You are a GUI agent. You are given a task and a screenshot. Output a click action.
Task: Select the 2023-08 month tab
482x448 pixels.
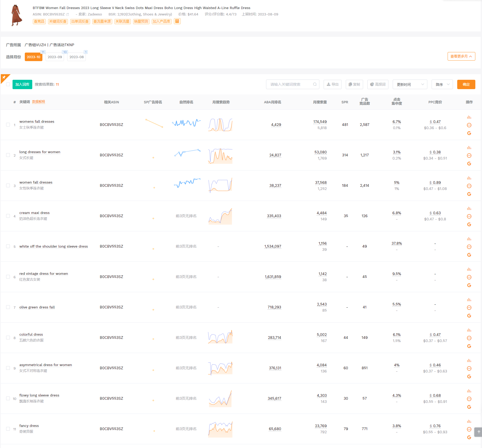[x=77, y=57]
